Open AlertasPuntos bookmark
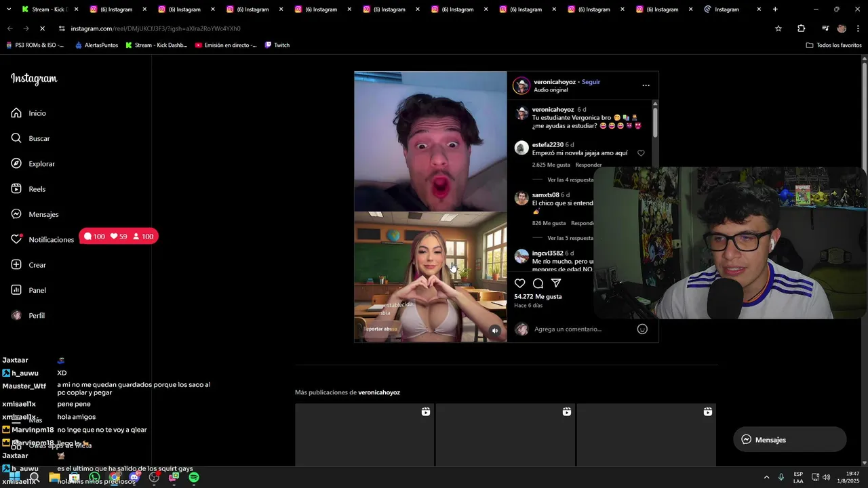The height and width of the screenshot is (488, 868). [x=96, y=45]
